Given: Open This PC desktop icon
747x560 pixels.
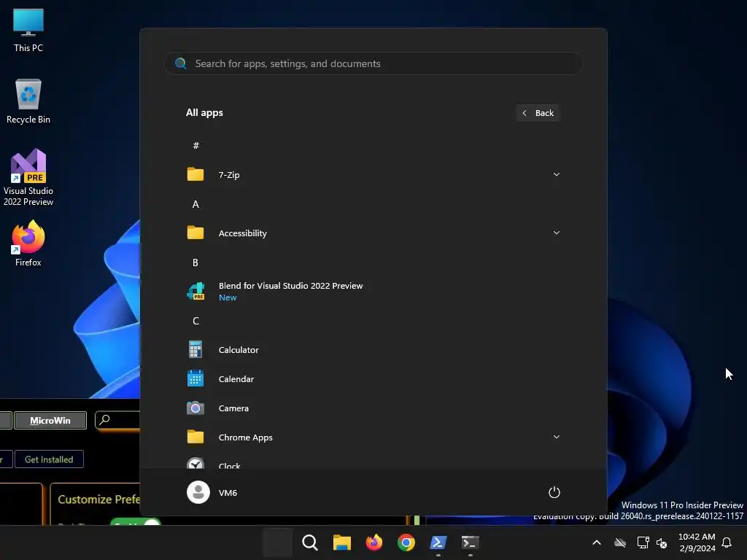Looking at the screenshot, I should [28, 29].
